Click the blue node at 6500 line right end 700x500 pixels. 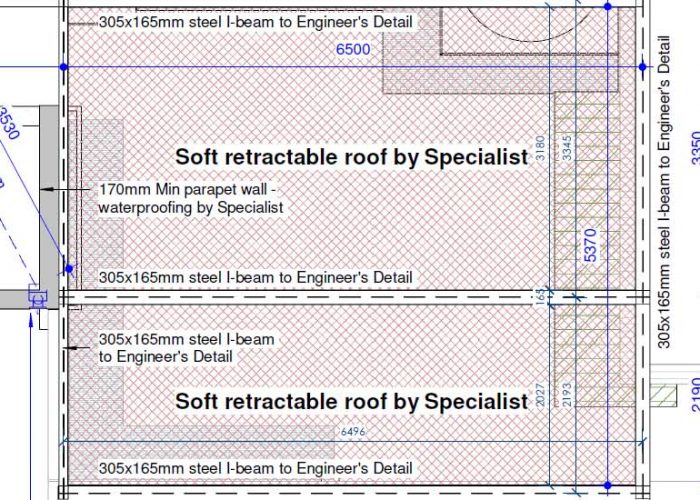click(x=642, y=67)
